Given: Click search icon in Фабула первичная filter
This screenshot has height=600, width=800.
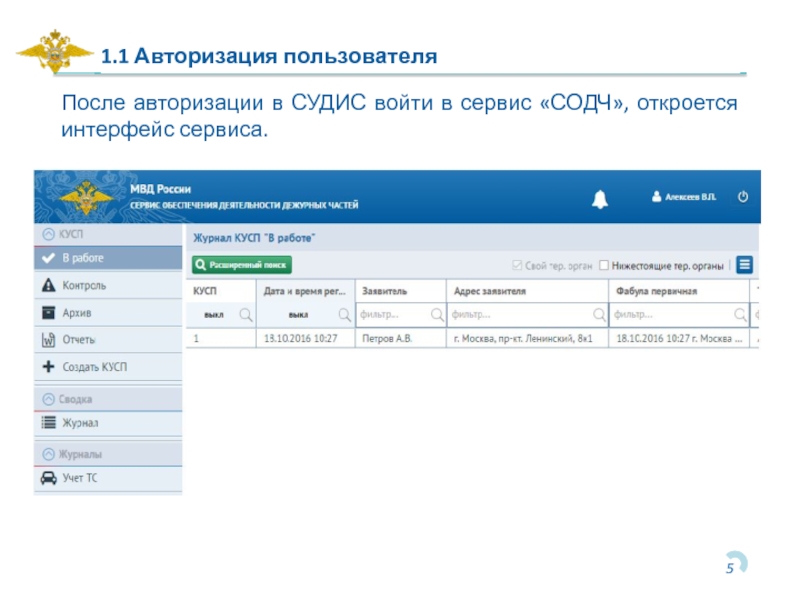Looking at the screenshot, I should (x=740, y=315).
